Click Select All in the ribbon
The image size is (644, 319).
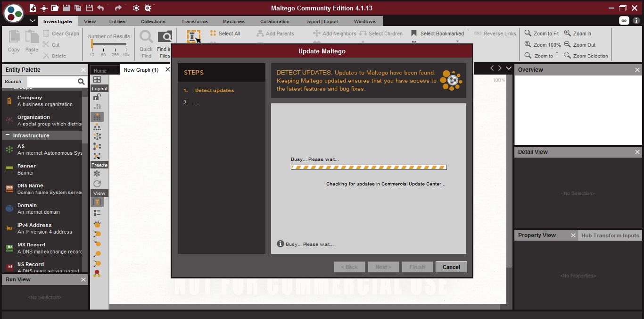tap(225, 34)
